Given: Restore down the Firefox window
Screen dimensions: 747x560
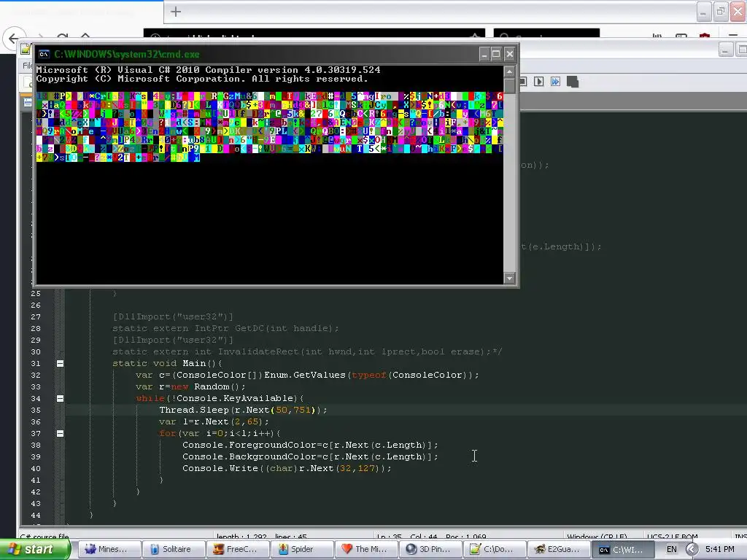Looking at the screenshot, I should point(721,12).
